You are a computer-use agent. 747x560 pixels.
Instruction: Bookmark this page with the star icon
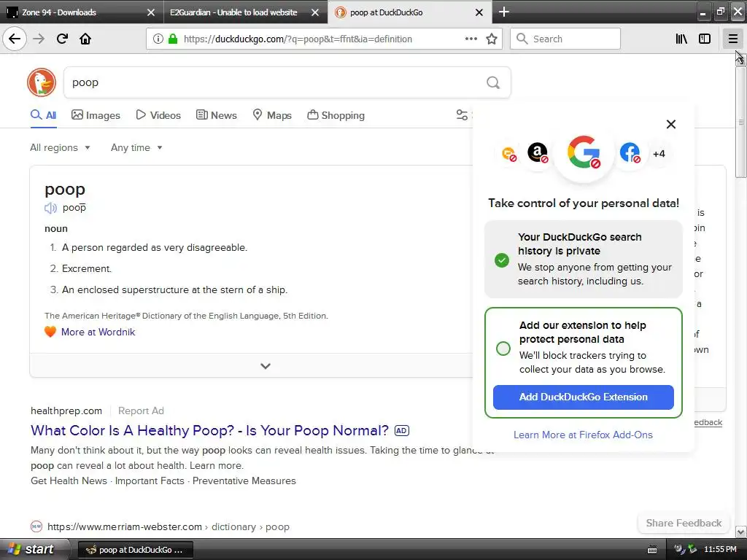(492, 39)
